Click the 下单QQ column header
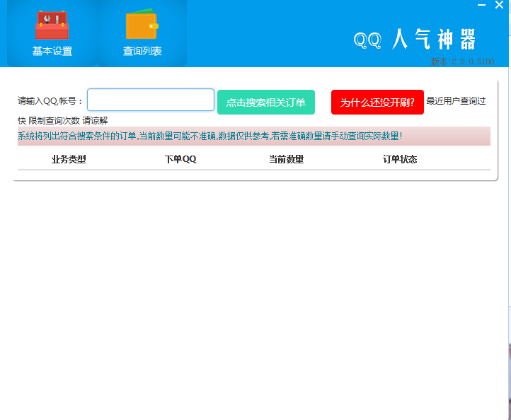Screen dimensions: 511x420 pyautogui.click(x=180, y=159)
